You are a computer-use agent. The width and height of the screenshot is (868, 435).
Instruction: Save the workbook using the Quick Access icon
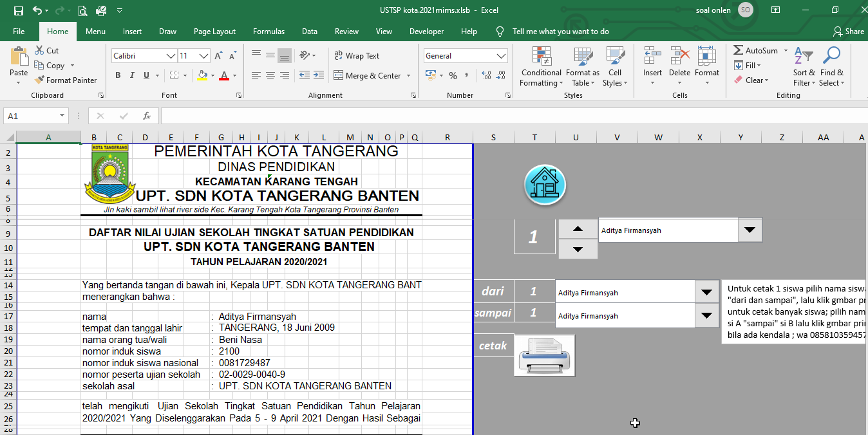tap(18, 10)
